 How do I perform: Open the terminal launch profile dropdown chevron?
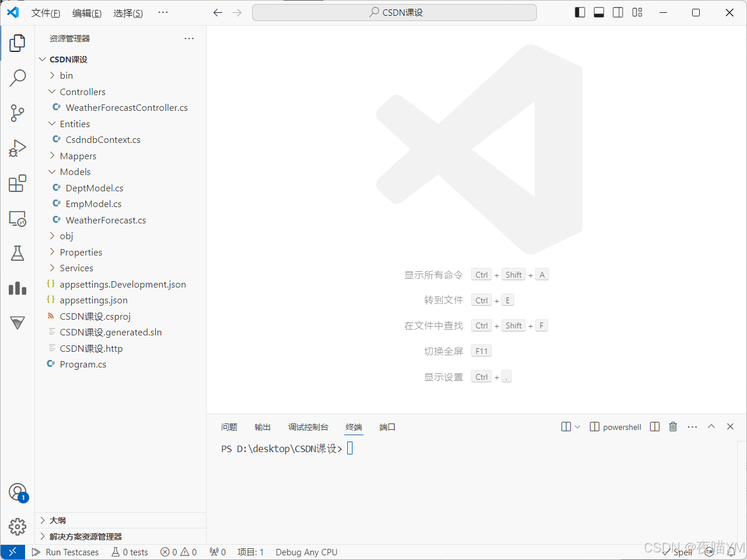(578, 427)
